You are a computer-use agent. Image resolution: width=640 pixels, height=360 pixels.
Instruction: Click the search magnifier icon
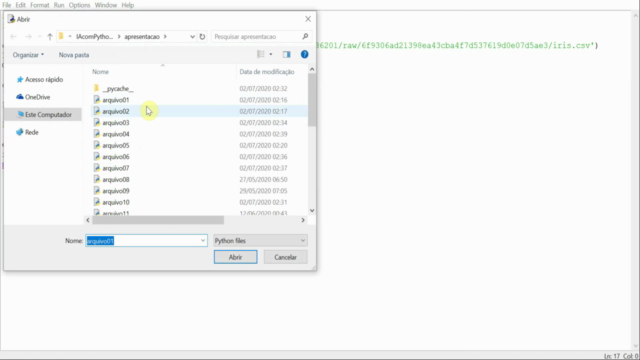[x=305, y=36]
